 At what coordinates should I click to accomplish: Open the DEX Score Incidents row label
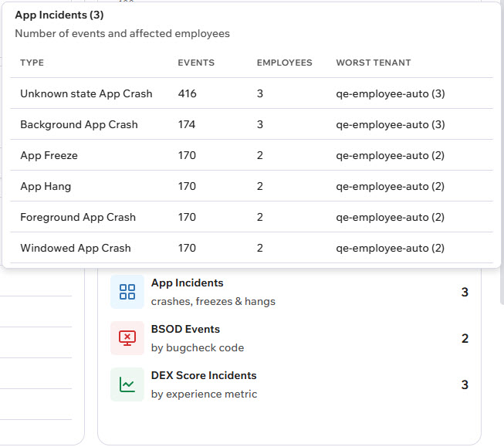[204, 376]
